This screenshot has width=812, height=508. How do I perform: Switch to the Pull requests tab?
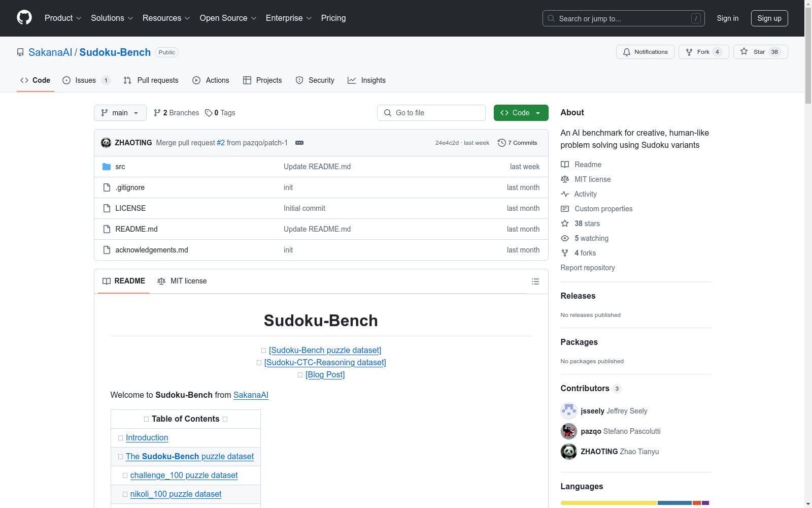point(151,80)
